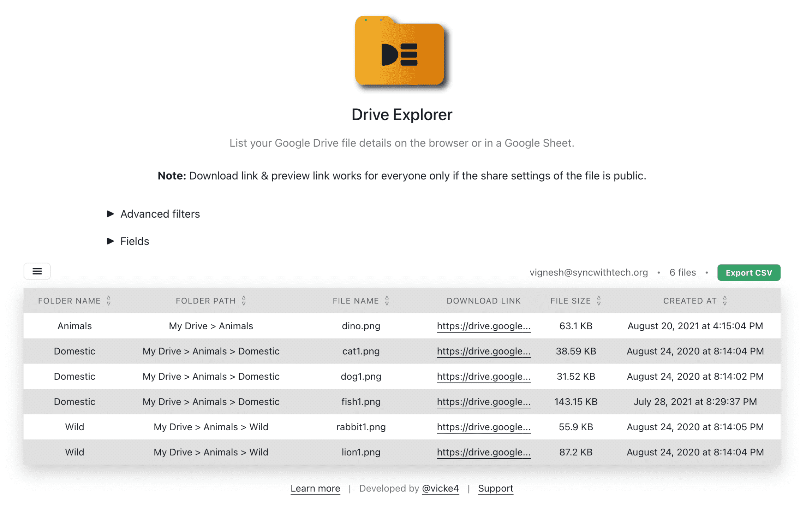Select the Export CSV toolbar action
This screenshot has height=508, width=812.
pyautogui.click(x=749, y=272)
